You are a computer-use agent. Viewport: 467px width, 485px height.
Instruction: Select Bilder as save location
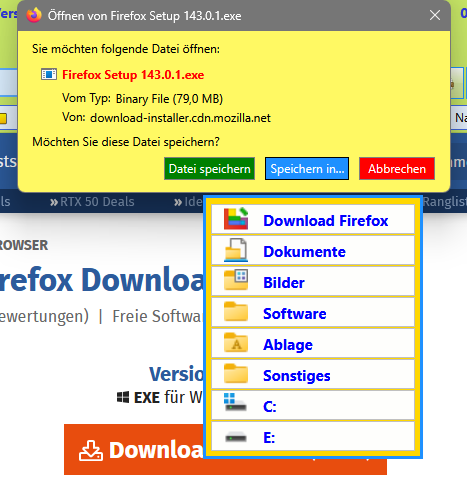tap(313, 282)
